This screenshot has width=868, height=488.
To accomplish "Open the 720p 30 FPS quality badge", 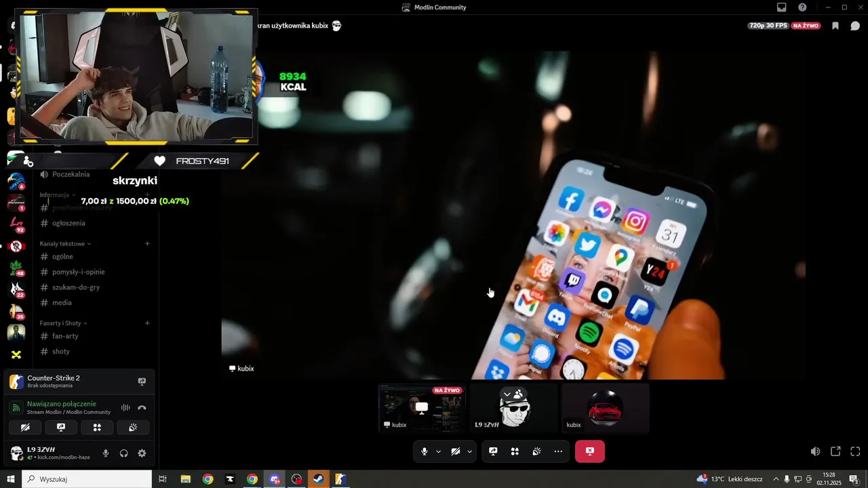I will click(768, 26).
